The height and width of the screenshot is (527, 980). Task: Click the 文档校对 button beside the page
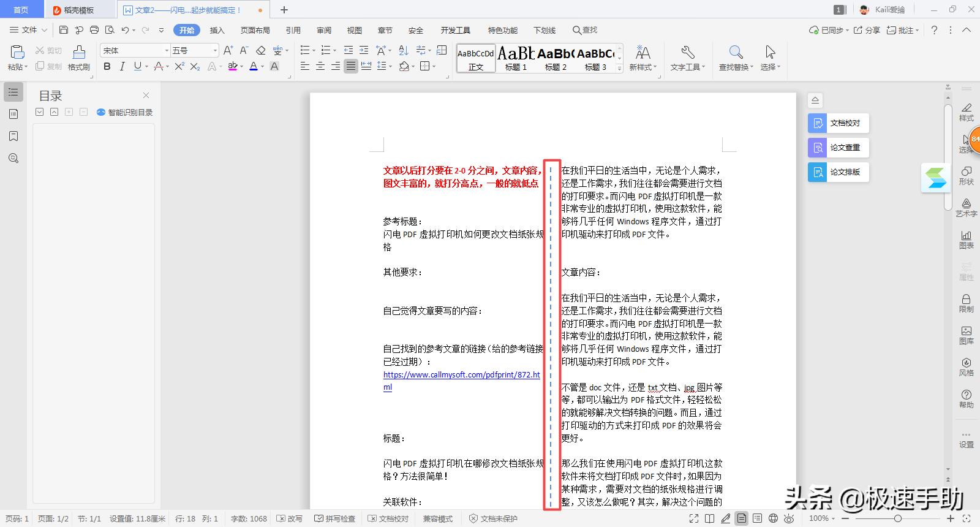pyautogui.click(x=838, y=123)
